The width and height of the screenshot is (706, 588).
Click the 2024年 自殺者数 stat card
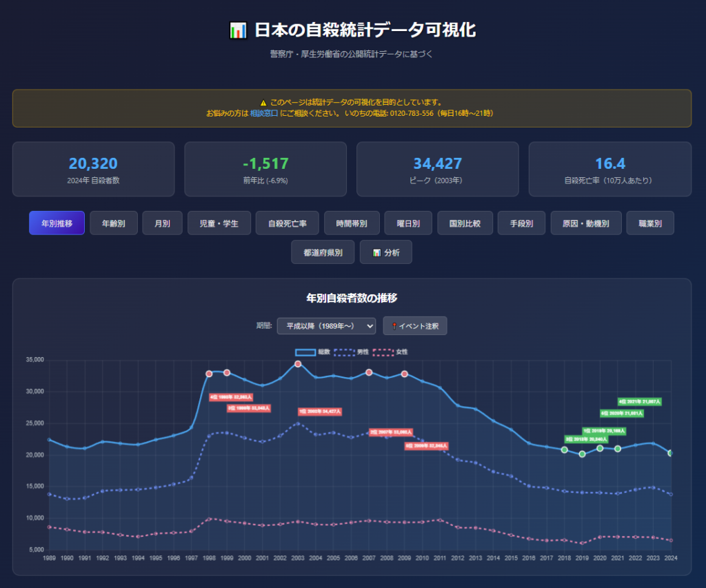93,170
